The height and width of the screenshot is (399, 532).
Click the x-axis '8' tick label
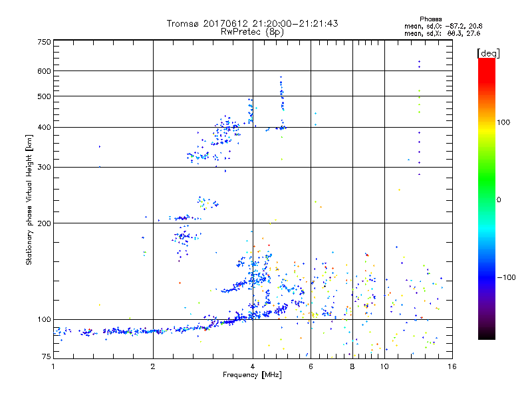(352, 366)
